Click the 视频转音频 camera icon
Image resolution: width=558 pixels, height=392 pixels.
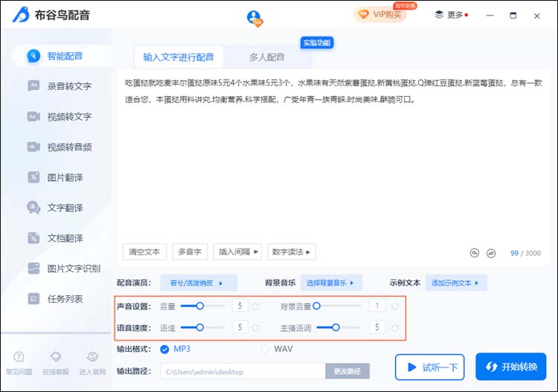[33, 147]
